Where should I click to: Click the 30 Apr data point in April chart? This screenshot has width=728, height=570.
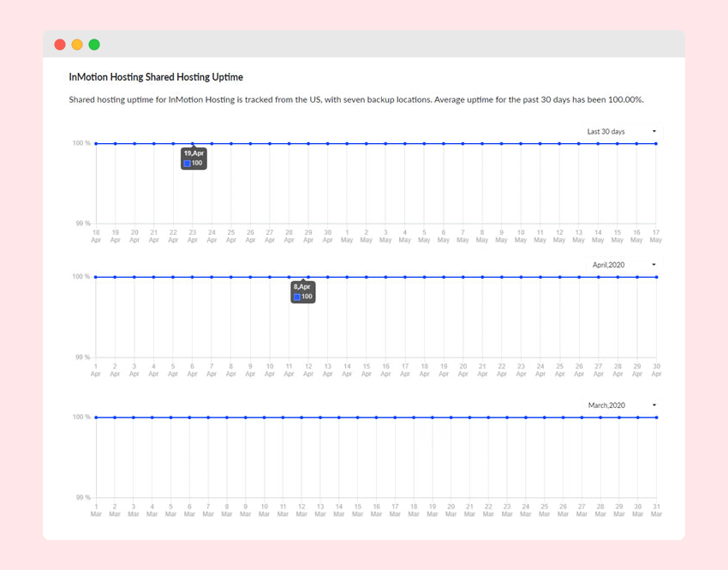pyautogui.click(x=657, y=277)
